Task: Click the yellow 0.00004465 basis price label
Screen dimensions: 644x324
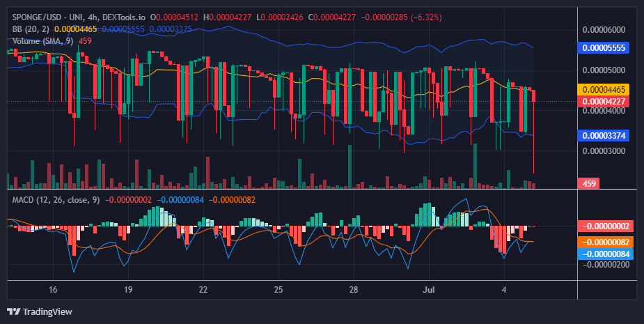Action: pos(603,90)
